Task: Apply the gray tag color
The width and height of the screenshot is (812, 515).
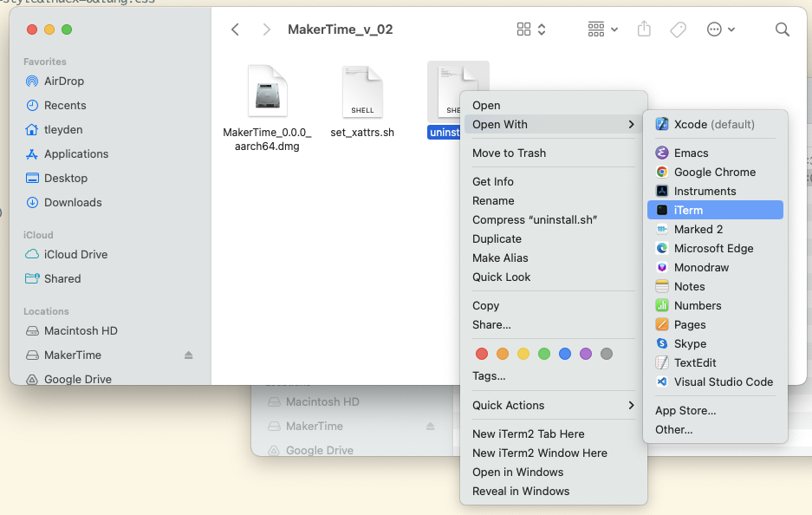Action: pyautogui.click(x=607, y=354)
